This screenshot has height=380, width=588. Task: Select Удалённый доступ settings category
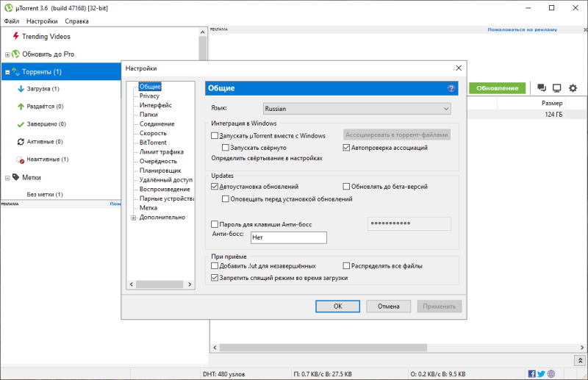click(166, 179)
